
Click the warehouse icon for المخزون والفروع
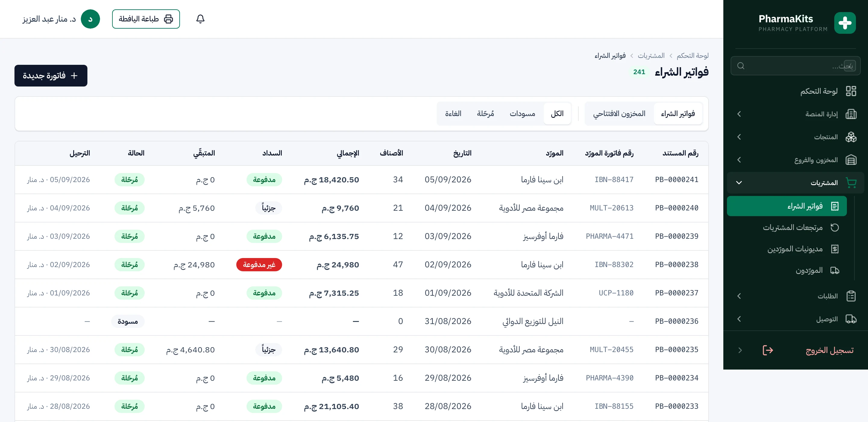pyautogui.click(x=851, y=160)
